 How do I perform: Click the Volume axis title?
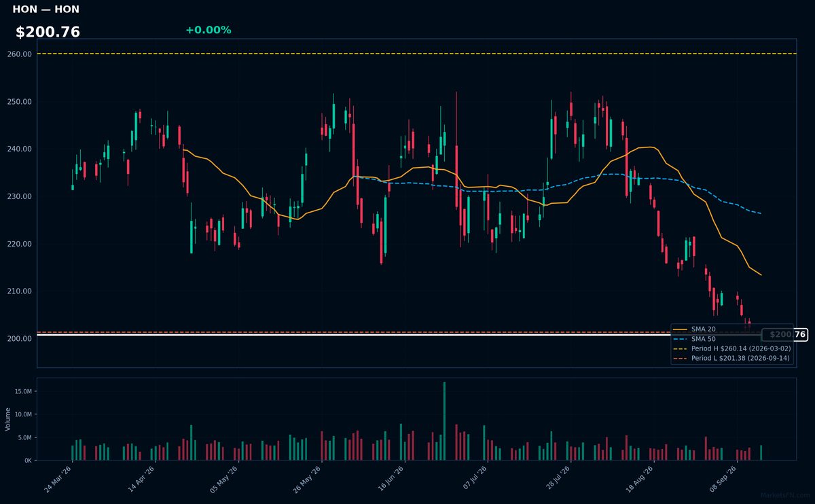point(8,419)
